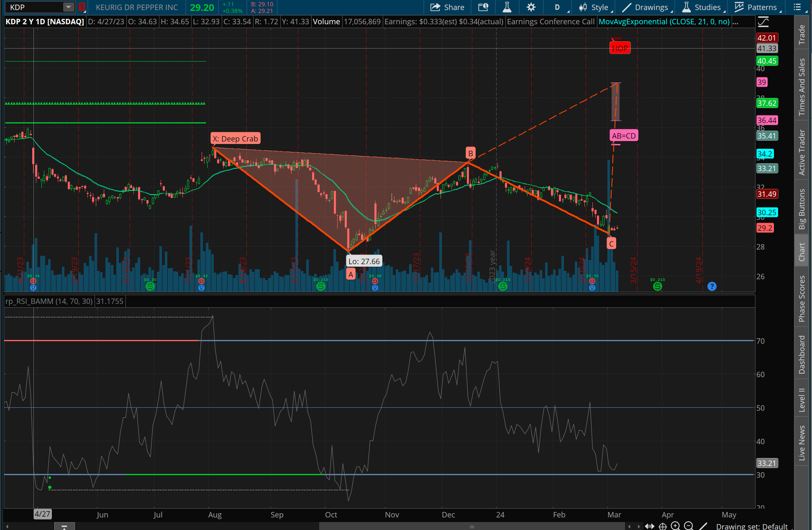Click the Style button

594,7
